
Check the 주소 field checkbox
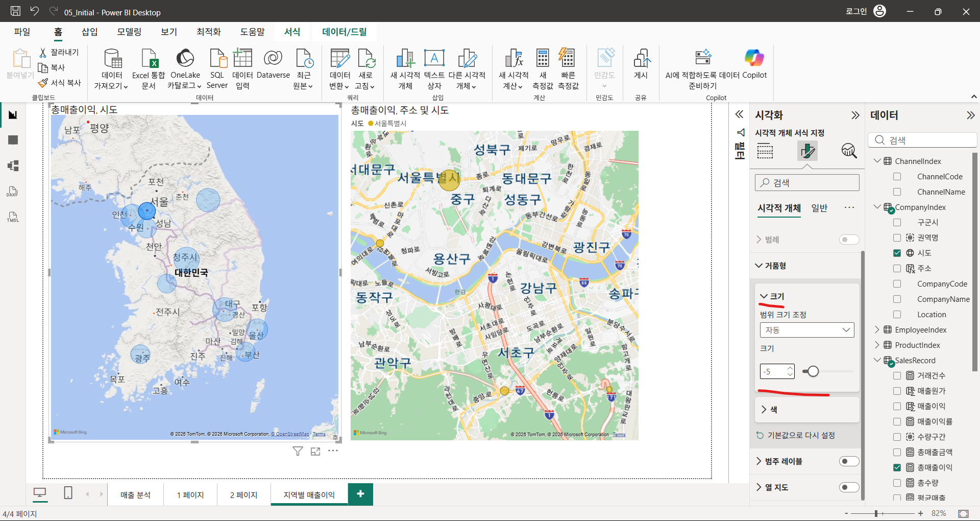(x=897, y=268)
